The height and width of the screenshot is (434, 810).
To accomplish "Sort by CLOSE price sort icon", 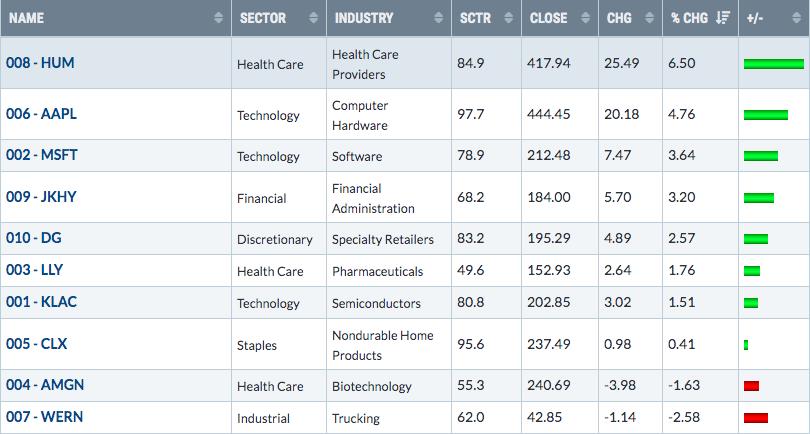I will tap(585, 18).
